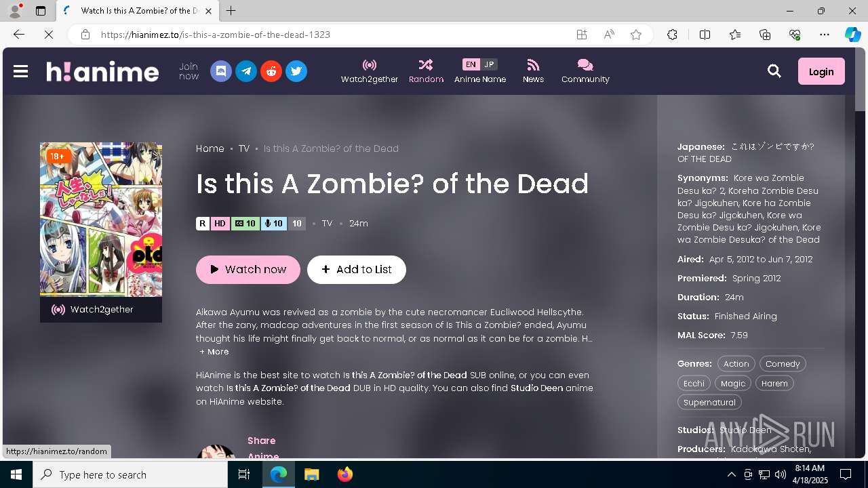Screen dimensions: 868x488
Task: Toggle Read aloud in address bar
Action: [609, 35]
